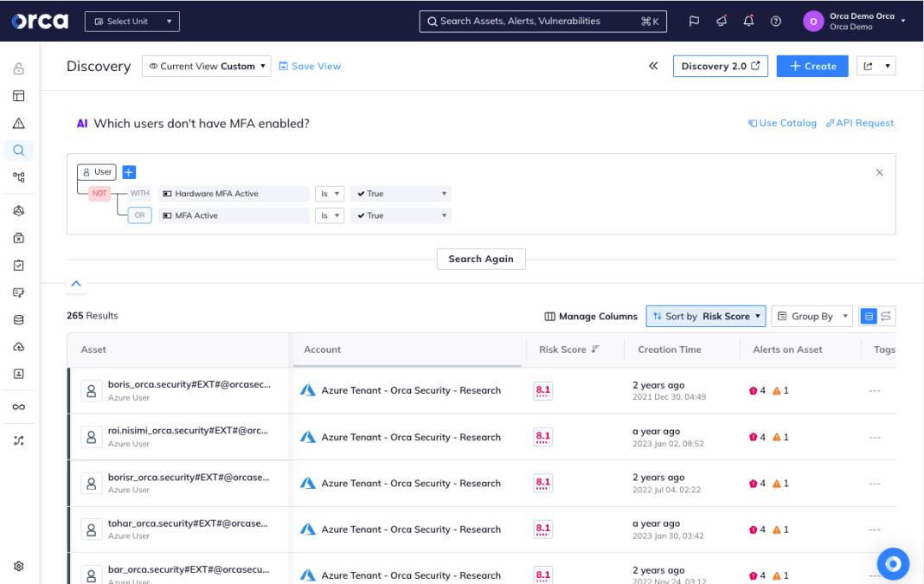
Task: Click the Tags column header
Action: pyautogui.click(x=884, y=350)
